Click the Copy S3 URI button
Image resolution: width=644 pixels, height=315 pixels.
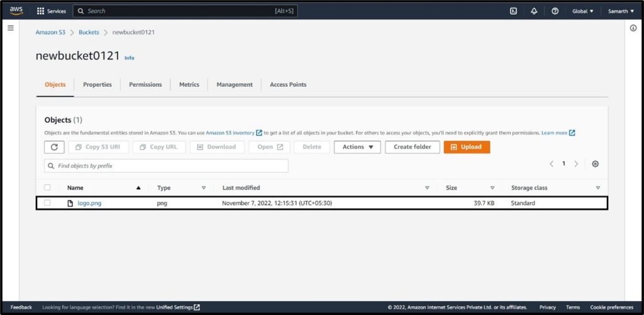pyautogui.click(x=99, y=147)
